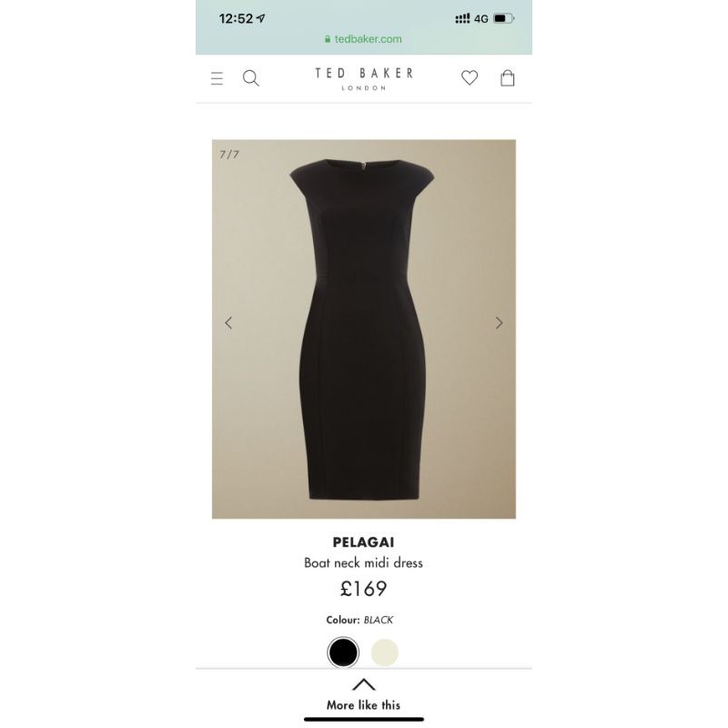
Task: Tap the 12:52 status bar clock
Action: 236,18
